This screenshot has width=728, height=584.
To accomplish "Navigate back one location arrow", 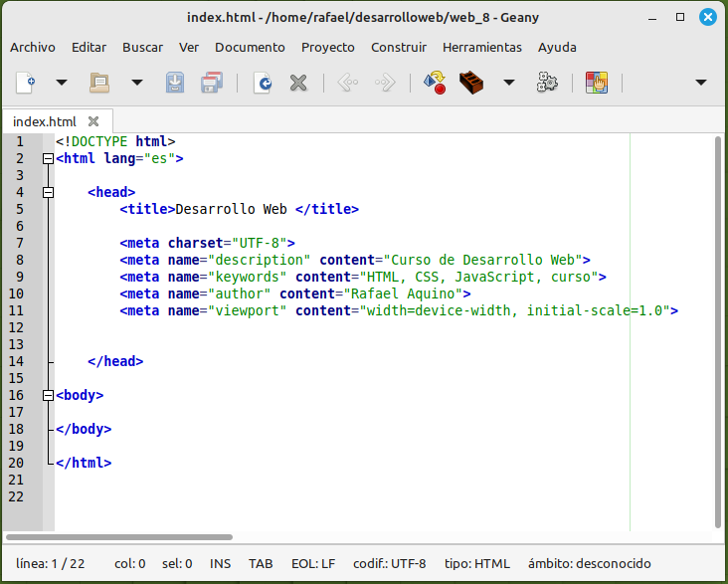I will pyautogui.click(x=348, y=83).
